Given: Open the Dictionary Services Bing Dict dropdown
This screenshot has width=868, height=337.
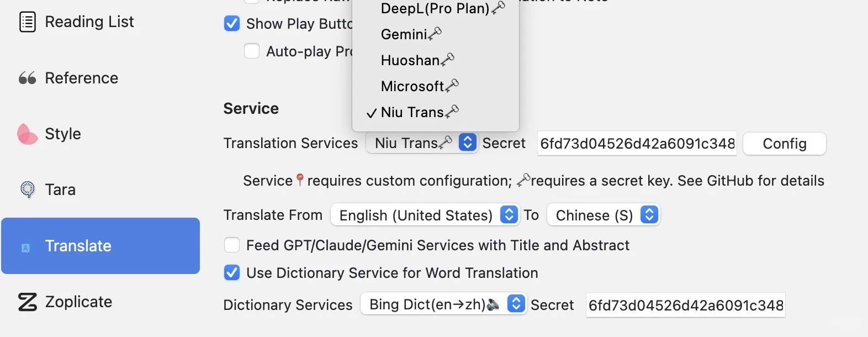Looking at the screenshot, I should [443, 304].
